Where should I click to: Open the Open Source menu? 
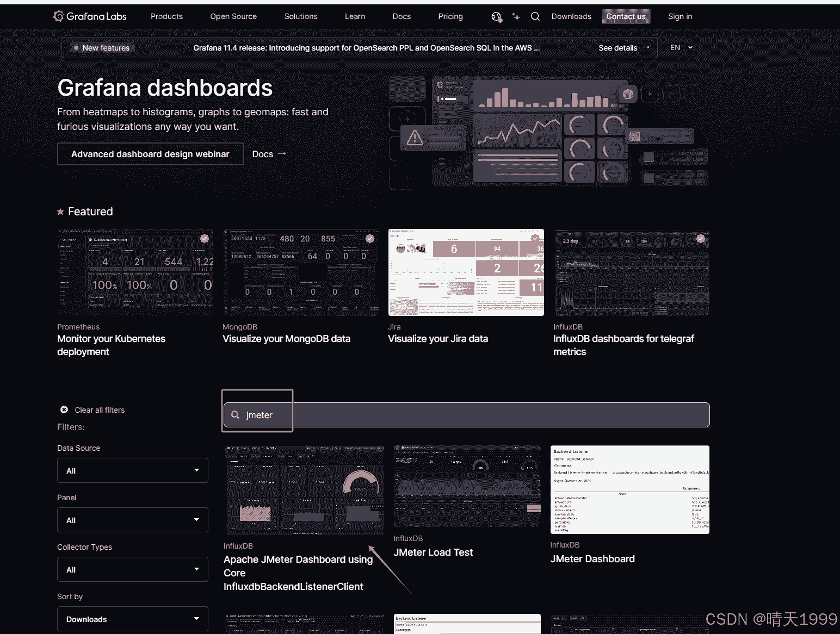point(233,16)
